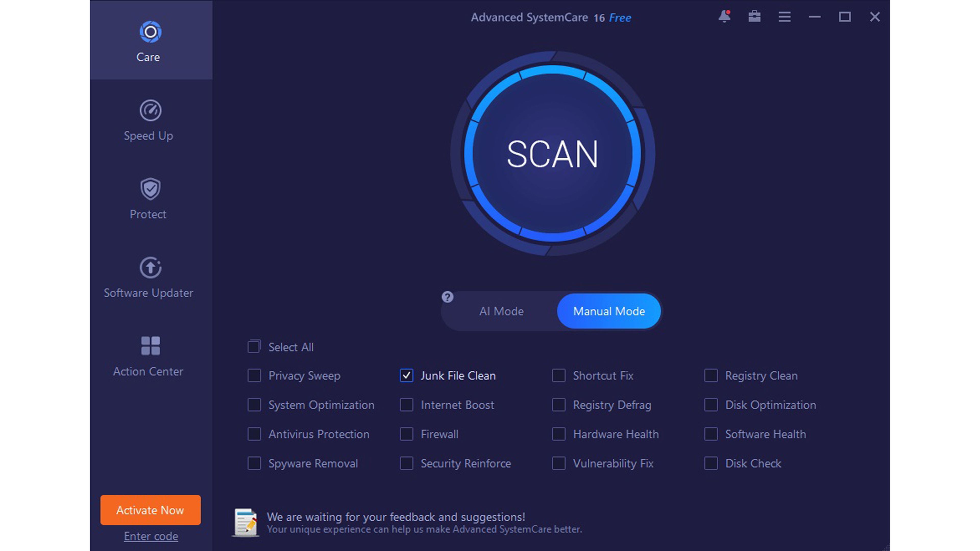Click the Activate Now button

150,510
